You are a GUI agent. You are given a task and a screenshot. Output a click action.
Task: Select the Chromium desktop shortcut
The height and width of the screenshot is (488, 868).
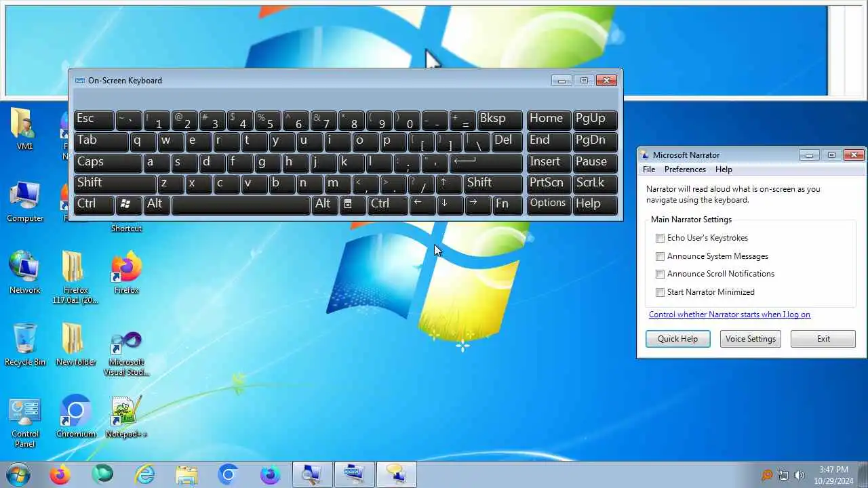point(75,415)
